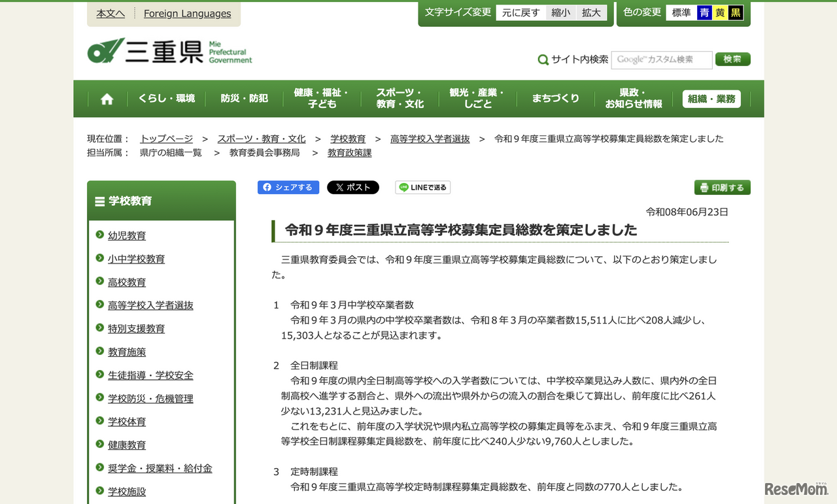This screenshot has height=504, width=837.
Task: Click the site search magnifier icon
Action: point(543,59)
